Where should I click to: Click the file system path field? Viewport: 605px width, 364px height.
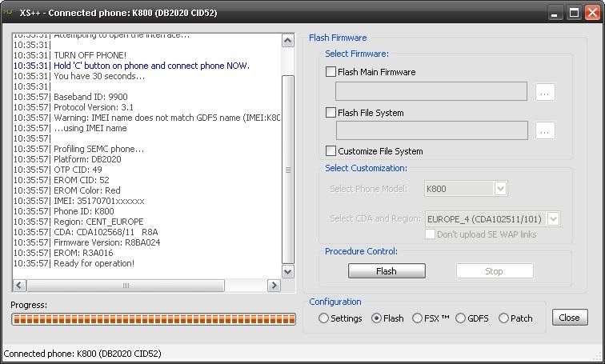tap(432, 130)
